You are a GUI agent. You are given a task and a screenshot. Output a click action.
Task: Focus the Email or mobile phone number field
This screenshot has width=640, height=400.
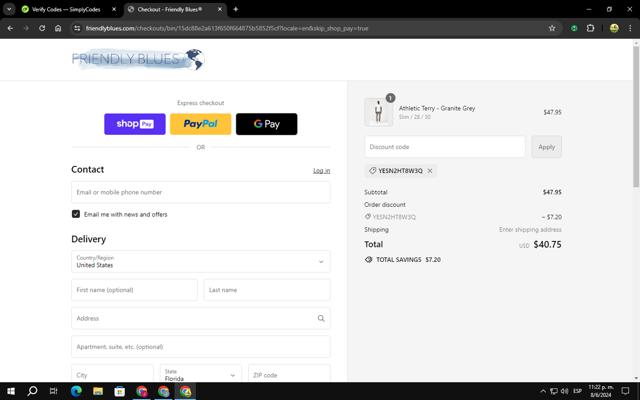point(200,192)
